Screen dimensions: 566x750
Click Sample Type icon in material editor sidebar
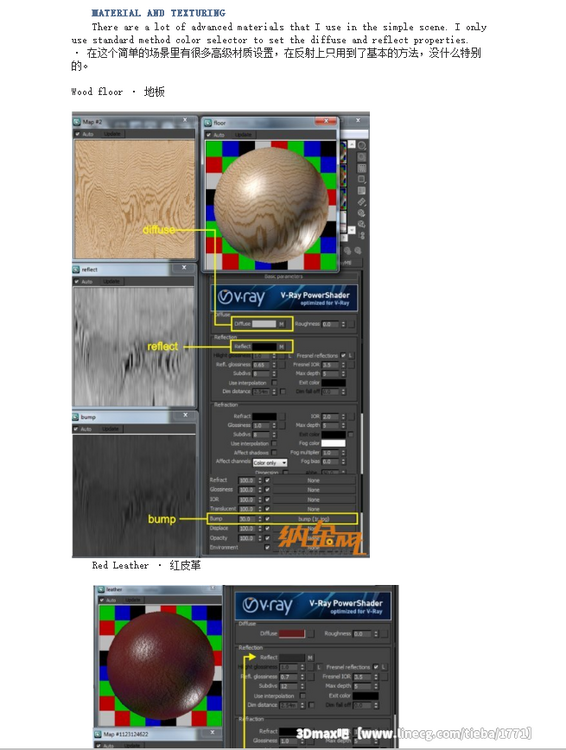tap(362, 145)
